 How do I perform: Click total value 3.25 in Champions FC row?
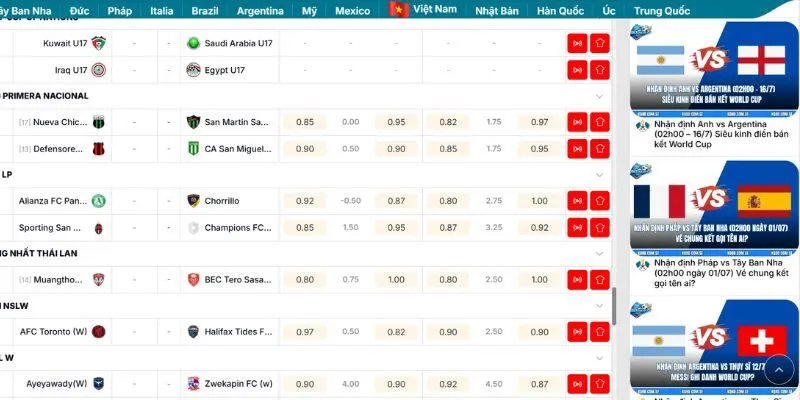tap(494, 228)
